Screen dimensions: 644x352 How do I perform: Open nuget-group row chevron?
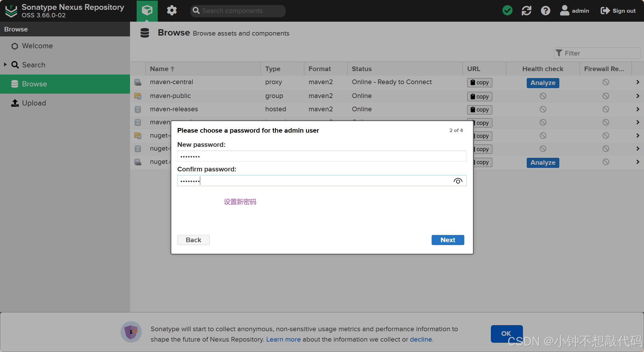(x=637, y=136)
